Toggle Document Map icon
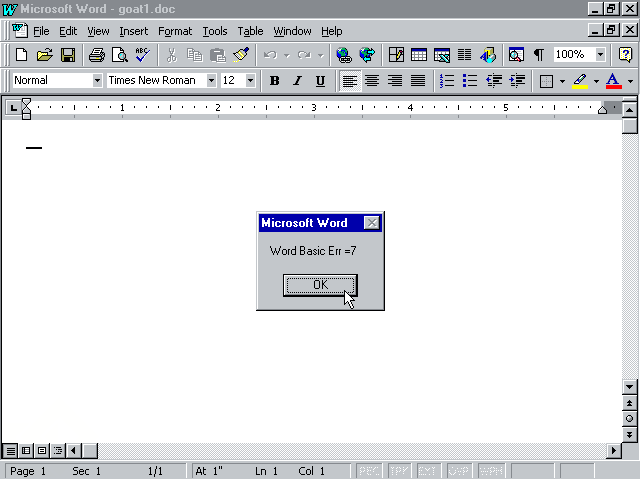Image resolution: width=640 pixels, height=480 pixels. 516,55
